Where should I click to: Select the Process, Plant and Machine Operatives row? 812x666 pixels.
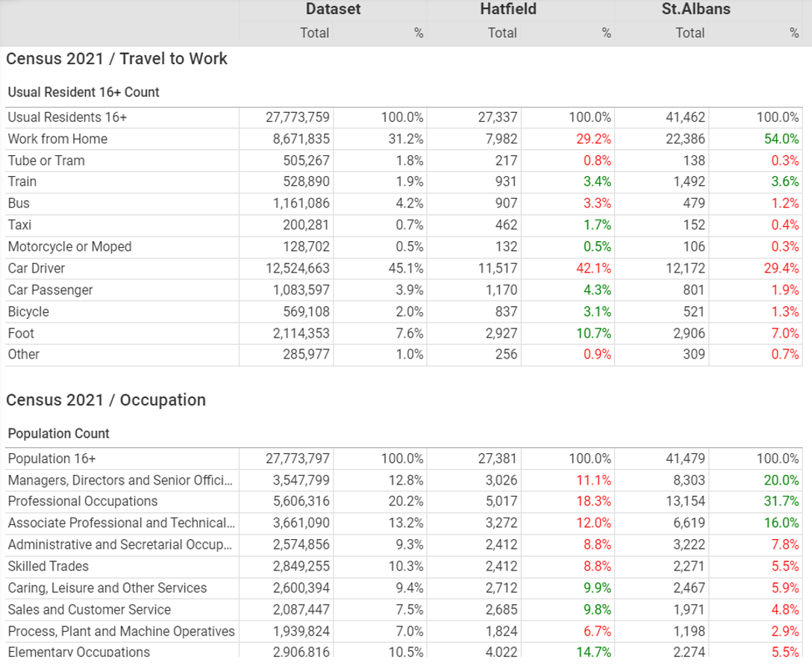tap(121, 631)
